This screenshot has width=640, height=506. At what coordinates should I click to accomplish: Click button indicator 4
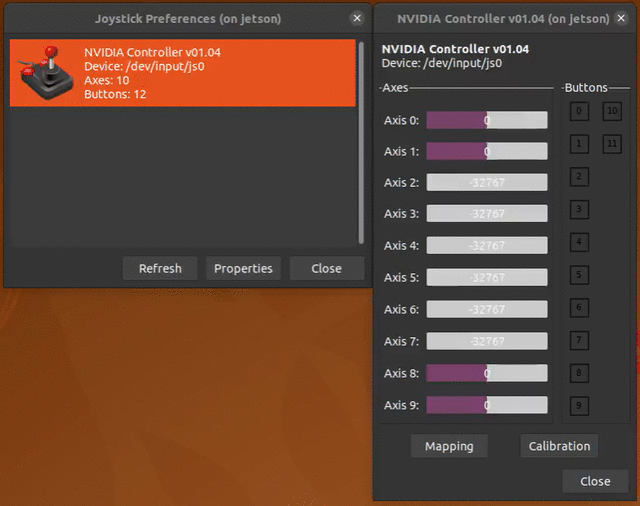[579, 242]
